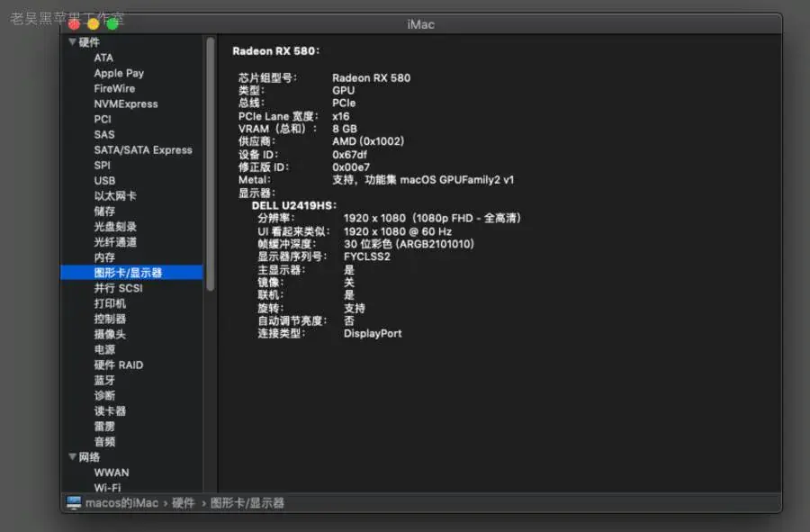Image resolution: width=810 pixels, height=532 pixels.
Task: Collapse the 硬件 section triangle
Action: pyautogui.click(x=72, y=41)
